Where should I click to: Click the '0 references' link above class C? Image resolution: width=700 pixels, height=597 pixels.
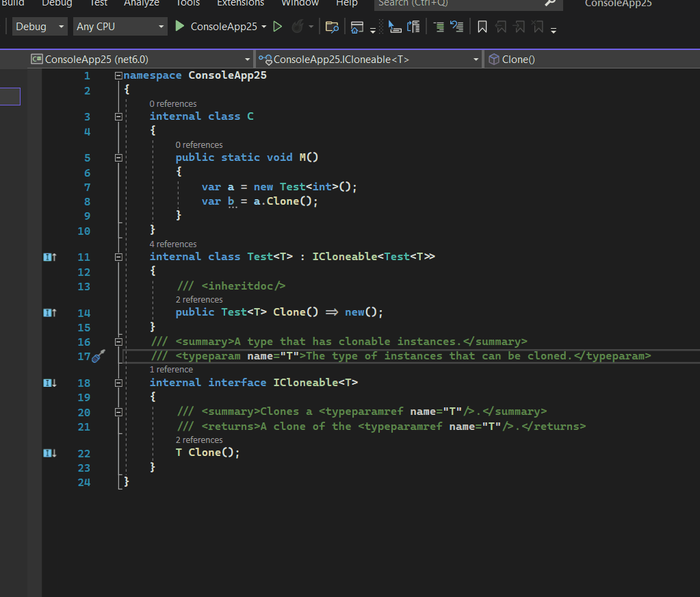(x=172, y=103)
